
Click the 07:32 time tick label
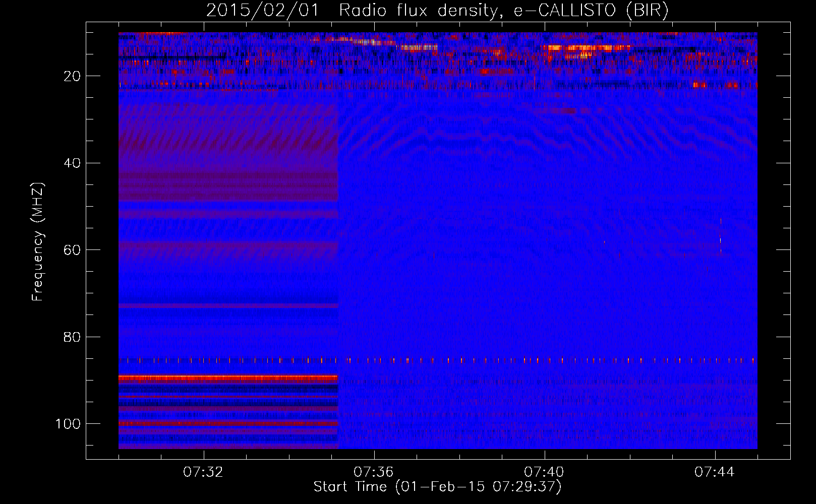pos(203,472)
